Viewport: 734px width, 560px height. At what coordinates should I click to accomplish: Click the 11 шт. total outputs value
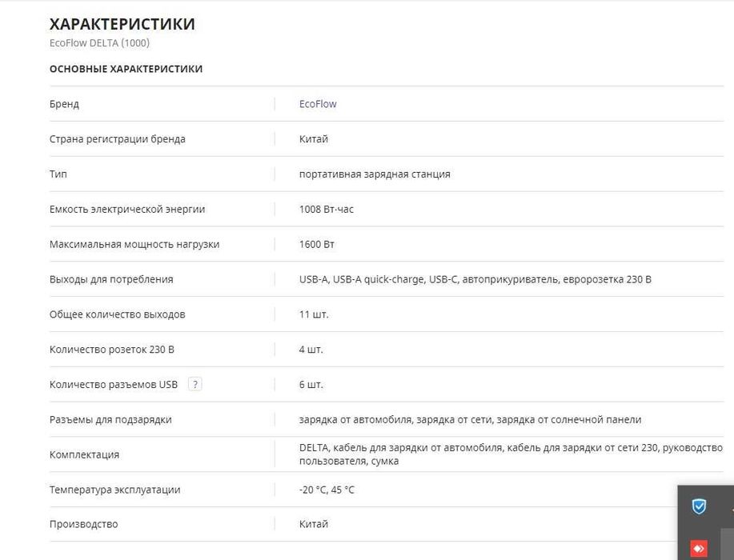[x=314, y=314]
